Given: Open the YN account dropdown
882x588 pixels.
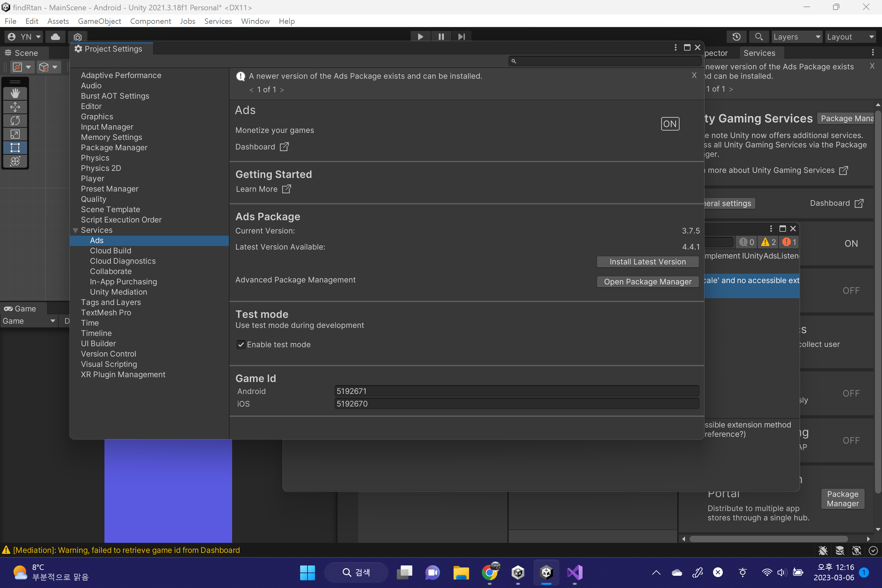Looking at the screenshot, I should 24,37.
